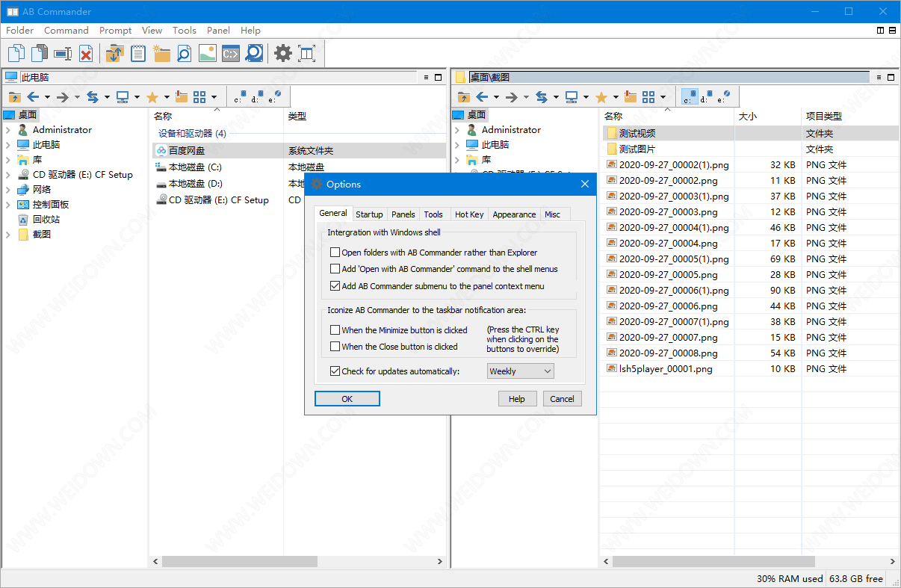Select file lsh5player_00001.png
Screen dimensions: 901x588
pyautogui.click(x=666, y=369)
